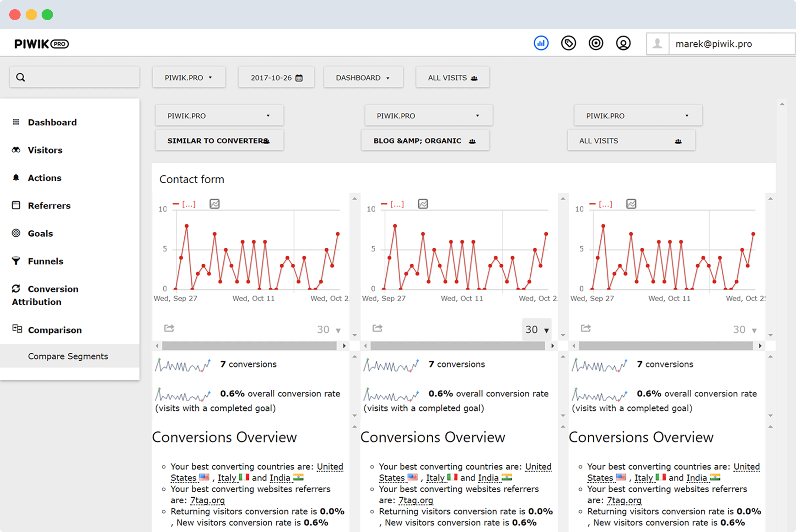Click the Contact form heading
The height and width of the screenshot is (532, 796).
coord(192,179)
